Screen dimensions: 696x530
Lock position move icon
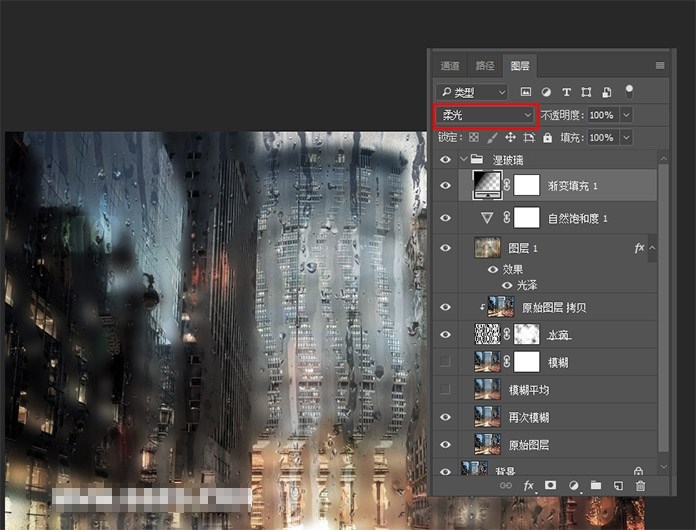510,138
